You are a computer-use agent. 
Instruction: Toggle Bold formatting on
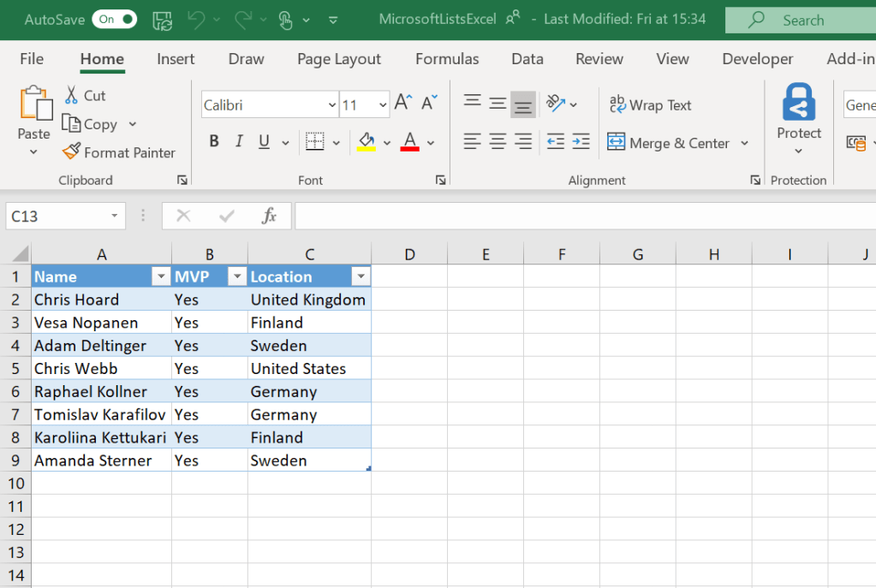click(214, 142)
